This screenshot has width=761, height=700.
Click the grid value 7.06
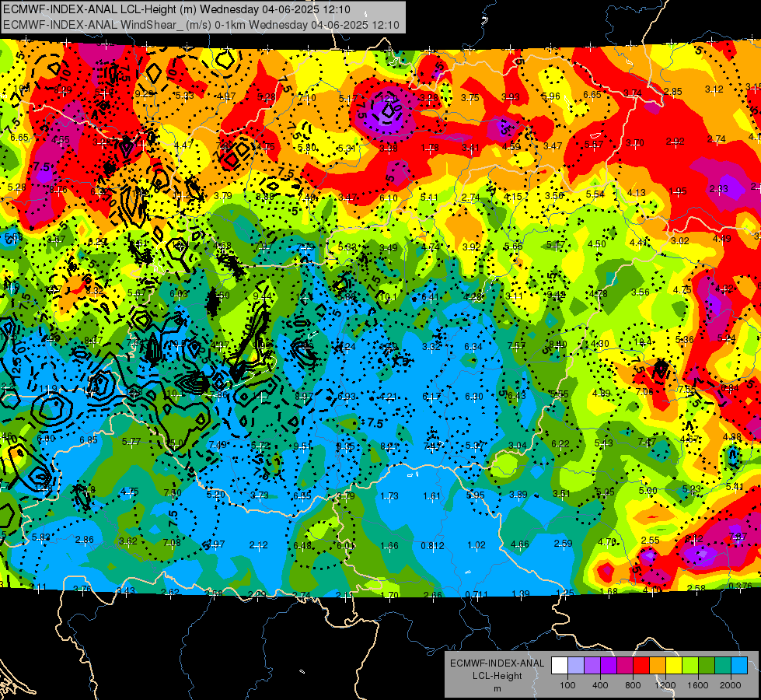(x=644, y=391)
